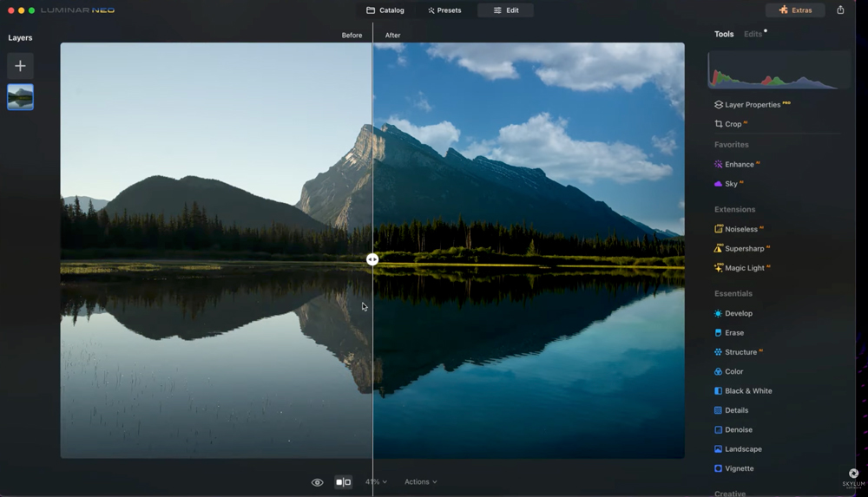
Task: Open the Erase tool
Action: [733, 333]
